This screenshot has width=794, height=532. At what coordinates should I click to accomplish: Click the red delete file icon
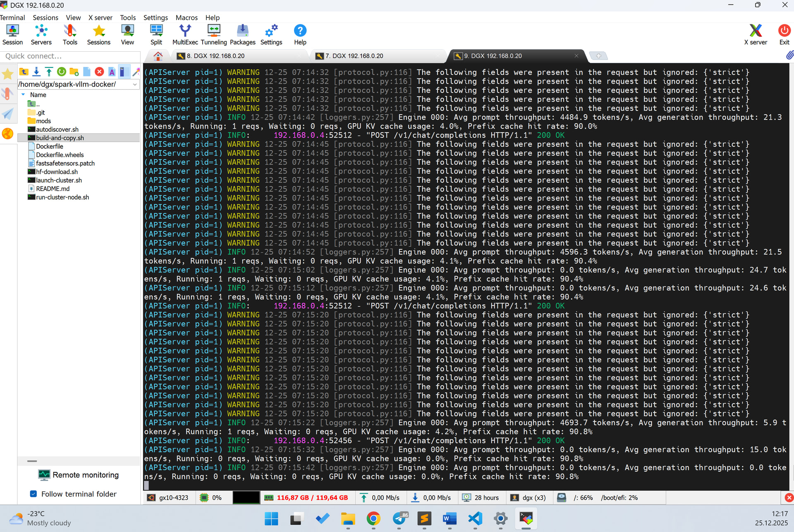[x=99, y=72]
